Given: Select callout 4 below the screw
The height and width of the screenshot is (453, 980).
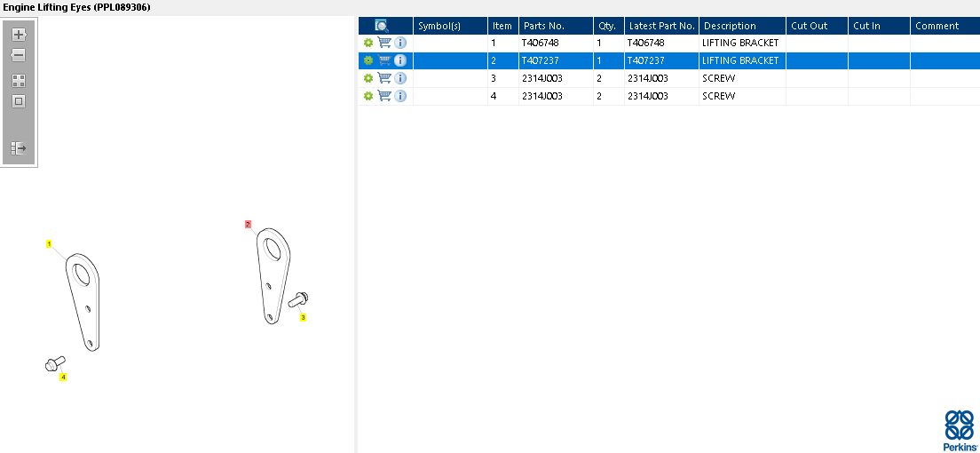Looking at the screenshot, I should (x=63, y=377).
